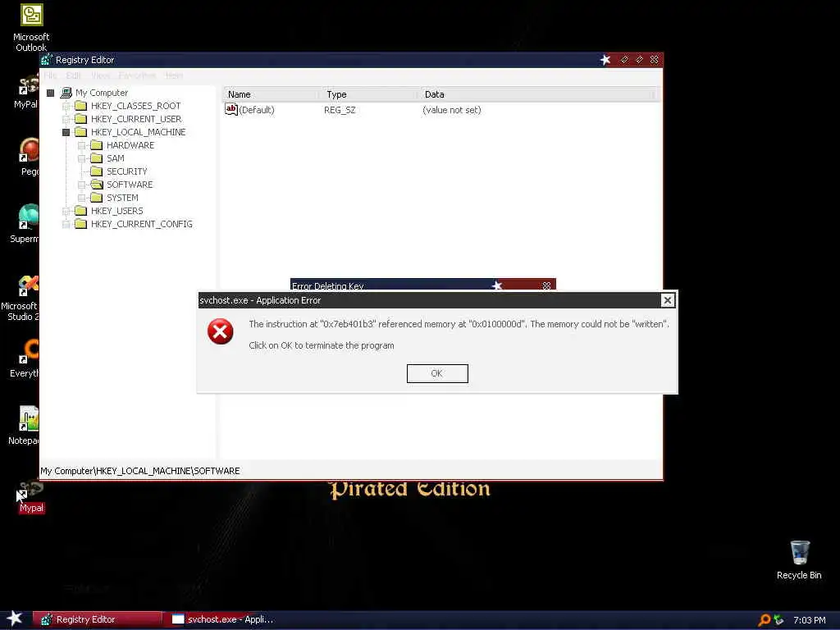Screen dimensions: 840x630
Task: Select the HARDWARE folder icon
Action: [97, 145]
